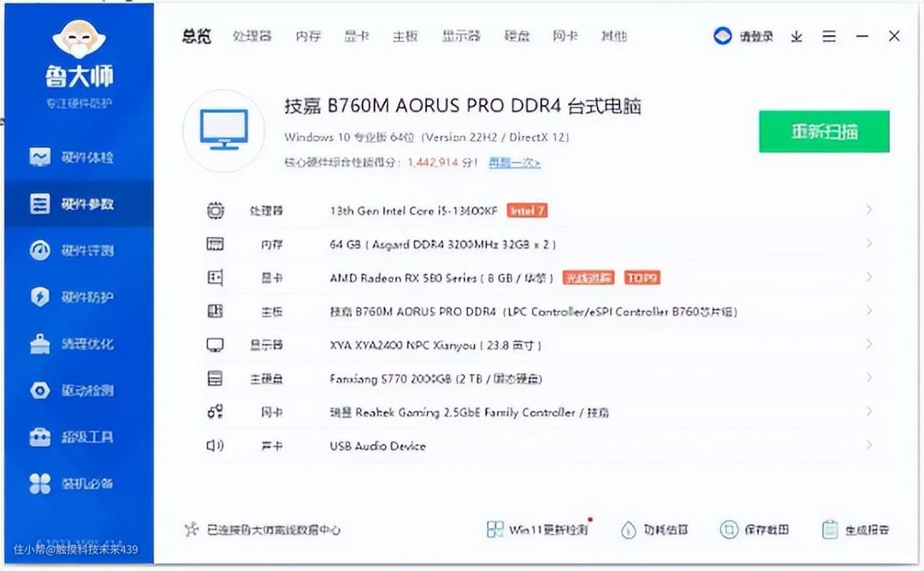Viewport: 924px width, 571px height.
Task: Click the title 技嘉 B760M AORUS PRO DDR4 台式电脑
Action: point(463,105)
